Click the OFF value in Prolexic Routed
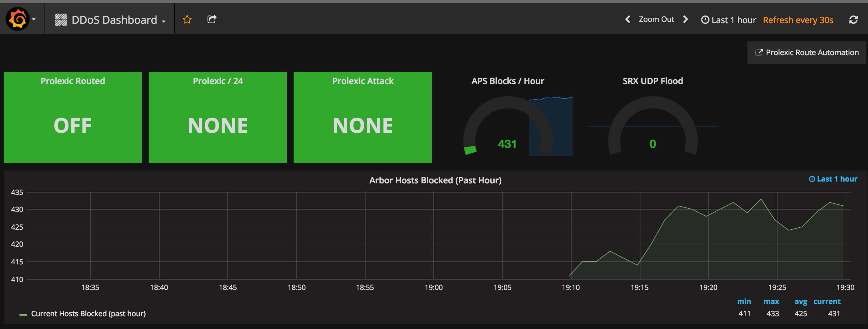868x329 pixels. click(x=72, y=126)
